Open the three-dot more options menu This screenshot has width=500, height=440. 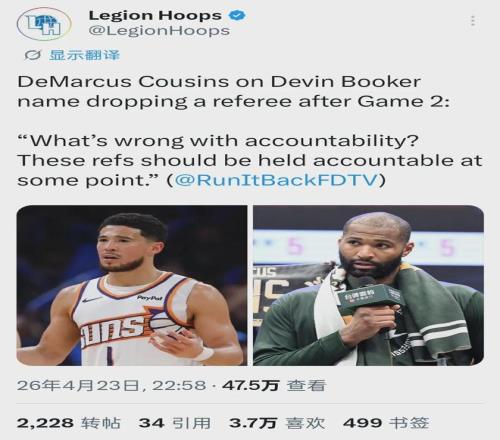tap(473, 21)
